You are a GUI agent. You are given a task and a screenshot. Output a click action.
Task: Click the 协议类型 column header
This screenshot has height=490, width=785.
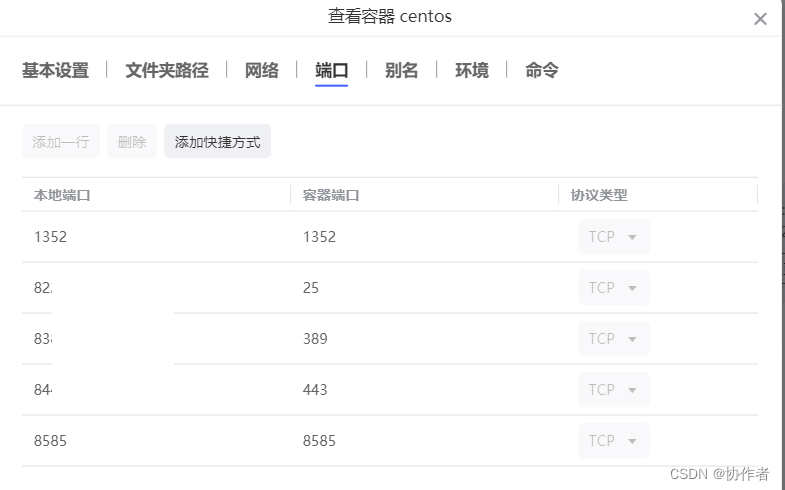coord(599,195)
